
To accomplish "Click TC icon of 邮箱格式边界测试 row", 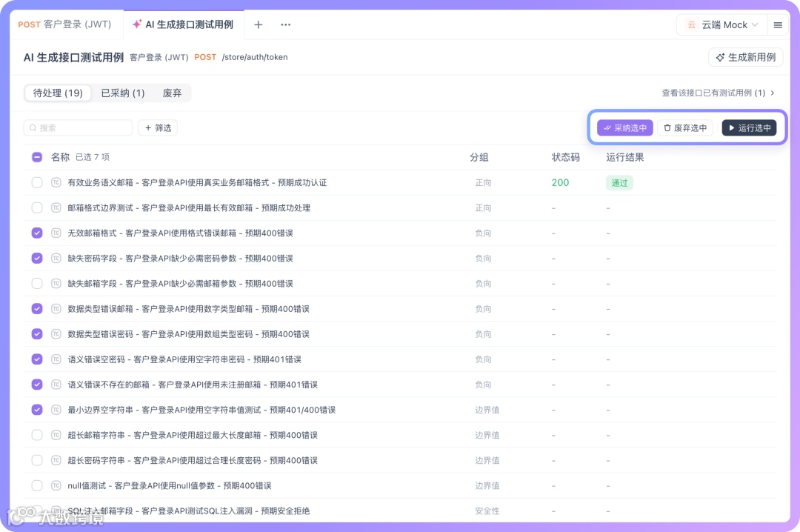I will [56, 207].
